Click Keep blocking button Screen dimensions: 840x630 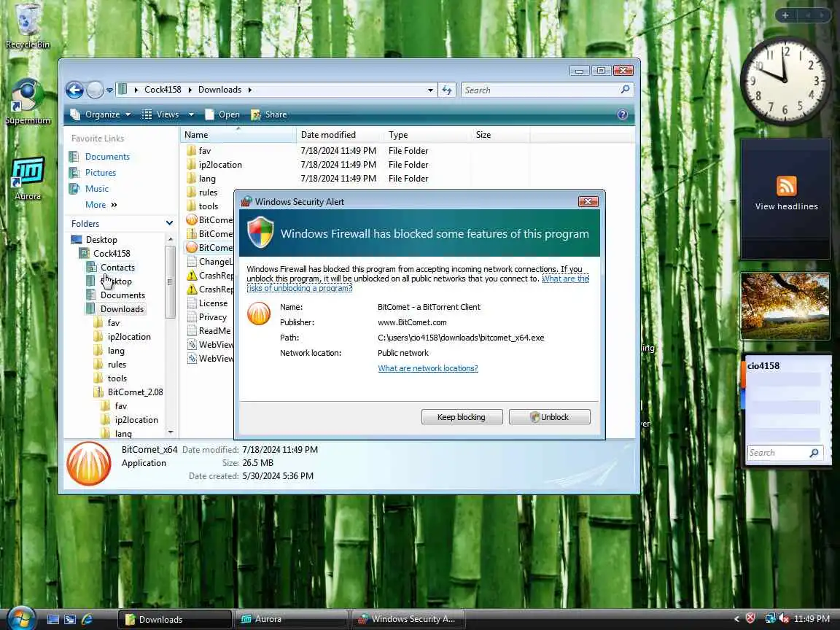click(462, 417)
